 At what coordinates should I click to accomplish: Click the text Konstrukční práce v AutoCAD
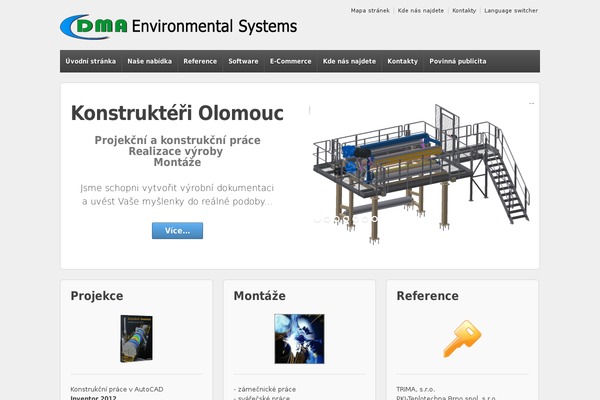[x=117, y=389]
